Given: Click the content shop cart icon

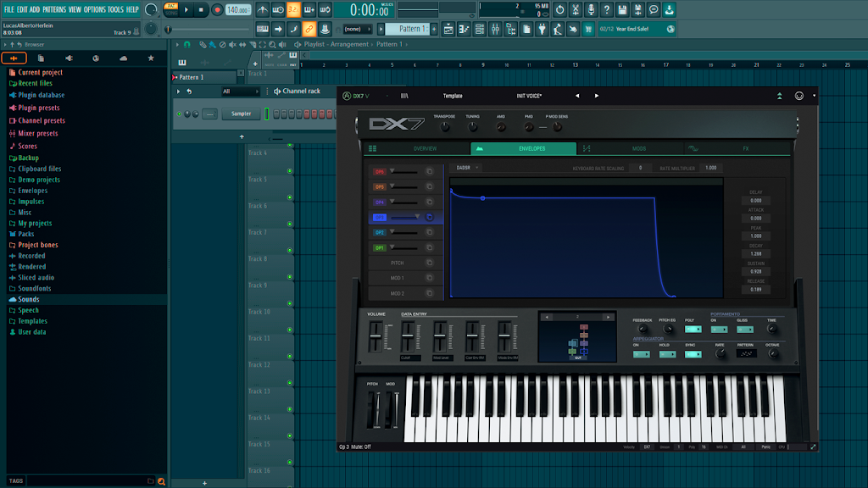Looking at the screenshot, I should [x=588, y=30].
